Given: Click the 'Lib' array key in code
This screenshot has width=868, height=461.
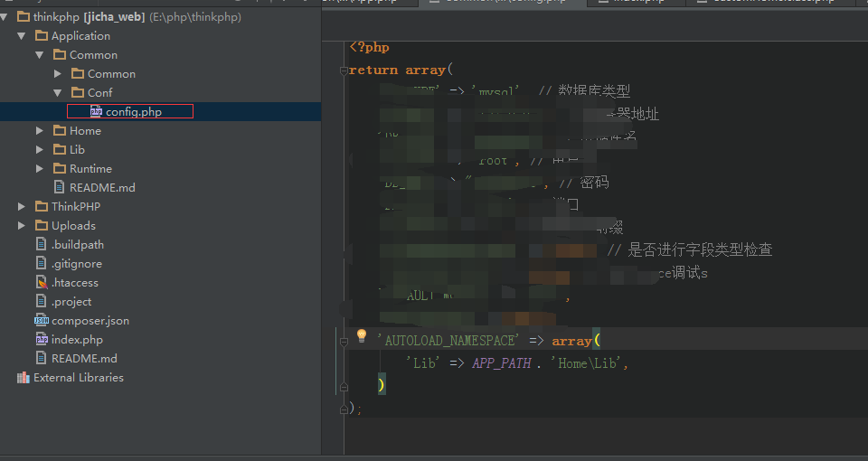Looking at the screenshot, I should click(423, 363).
